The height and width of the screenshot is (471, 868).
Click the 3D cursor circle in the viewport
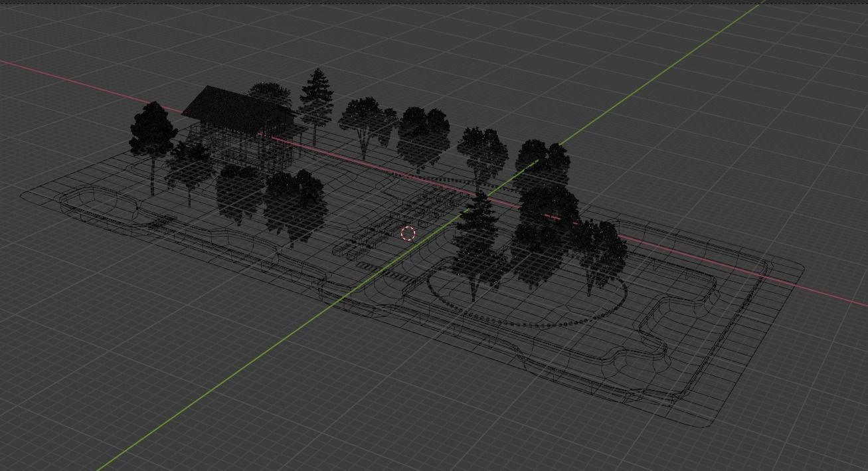point(408,234)
